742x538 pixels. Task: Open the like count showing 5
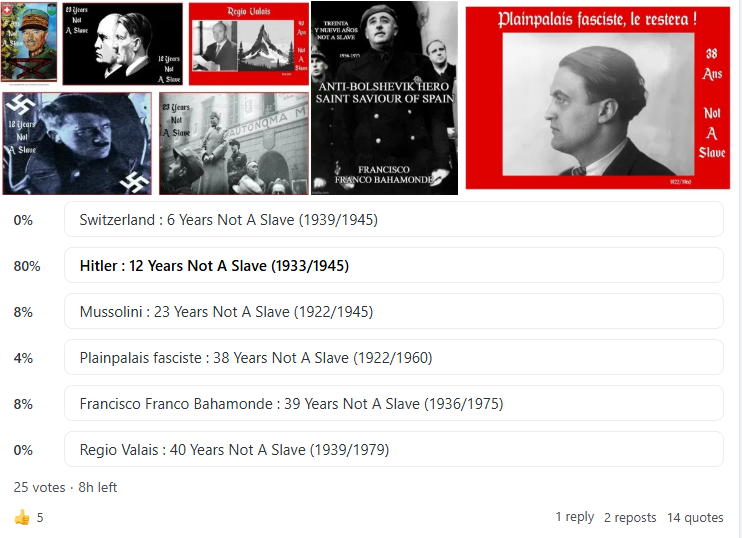[40, 518]
